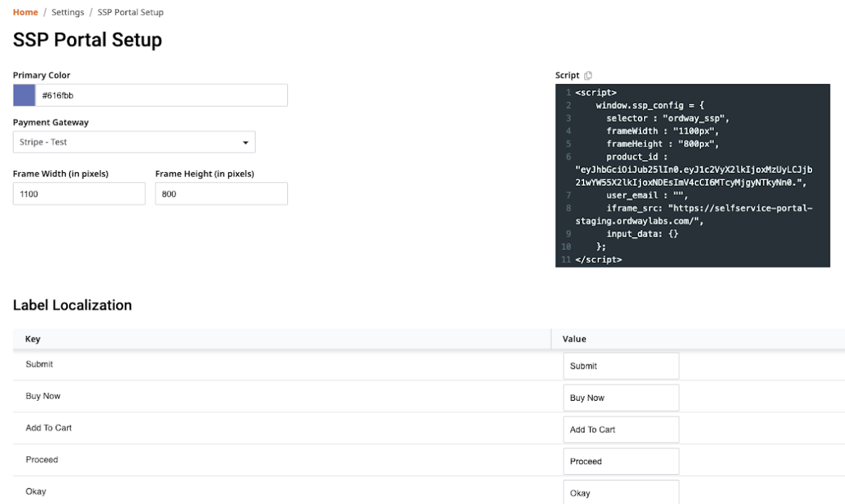Click the Frame Width input field
Viewport: 845px width, 504px height.
click(79, 194)
